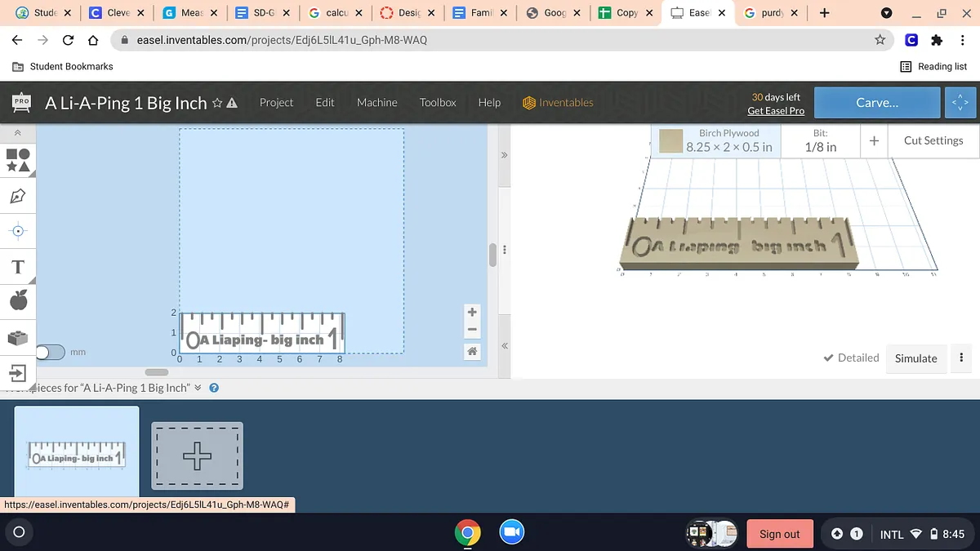Viewport: 980px width, 551px height.
Task: Expand the Workpieces panel chevron
Action: tap(198, 388)
